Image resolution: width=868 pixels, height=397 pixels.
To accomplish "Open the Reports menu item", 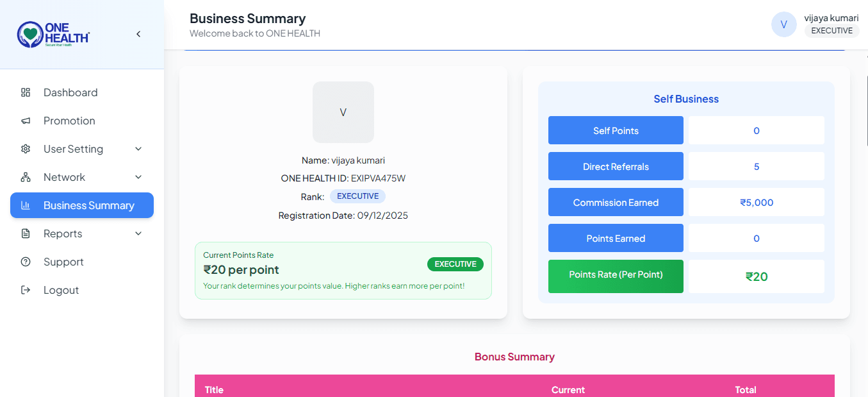I will pos(82,233).
